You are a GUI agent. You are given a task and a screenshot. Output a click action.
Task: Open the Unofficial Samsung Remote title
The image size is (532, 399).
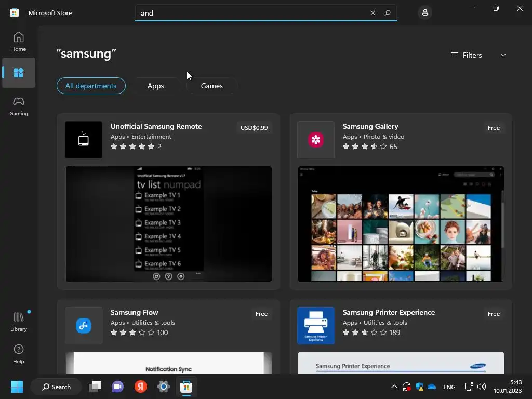(x=156, y=126)
